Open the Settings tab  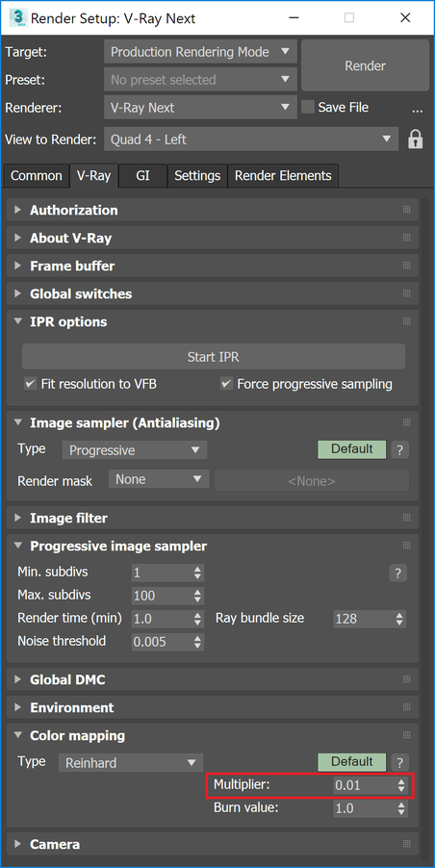click(x=197, y=176)
